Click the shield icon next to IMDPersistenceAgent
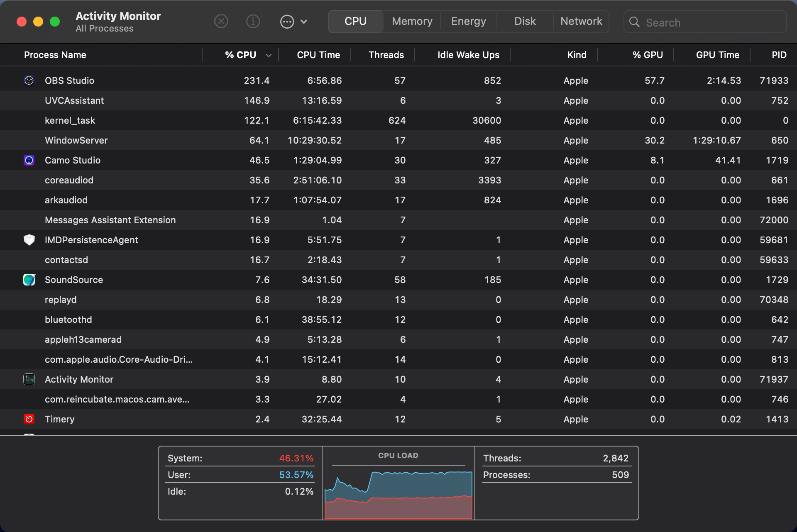 (29, 240)
